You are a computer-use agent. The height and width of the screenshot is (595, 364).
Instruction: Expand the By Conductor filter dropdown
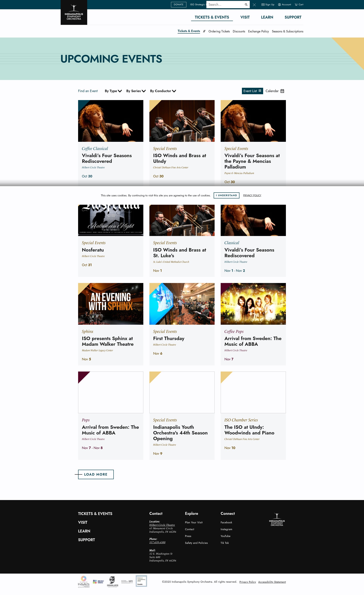point(163,91)
